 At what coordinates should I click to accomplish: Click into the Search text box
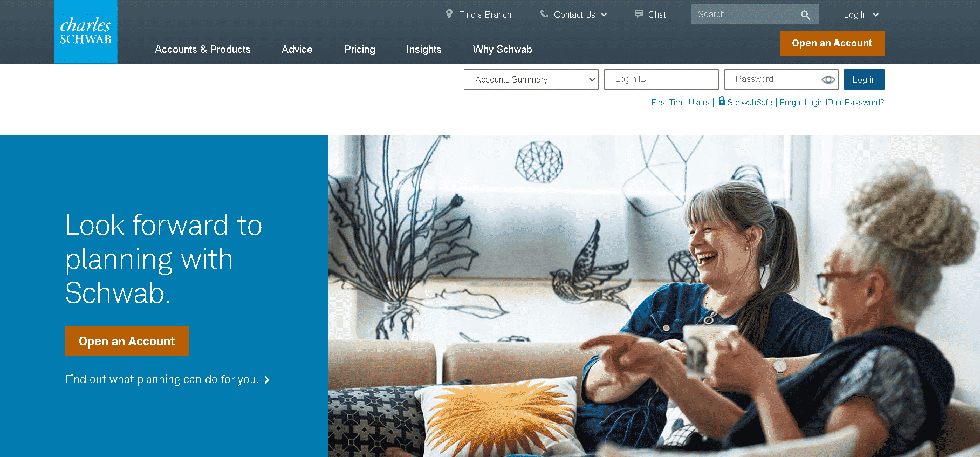tap(744, 15)
